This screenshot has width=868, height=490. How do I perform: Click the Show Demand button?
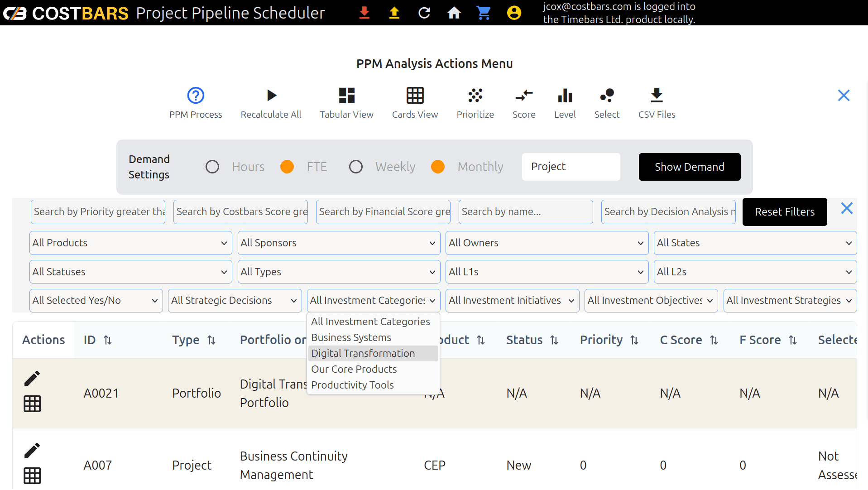click(x=690, y=167)
